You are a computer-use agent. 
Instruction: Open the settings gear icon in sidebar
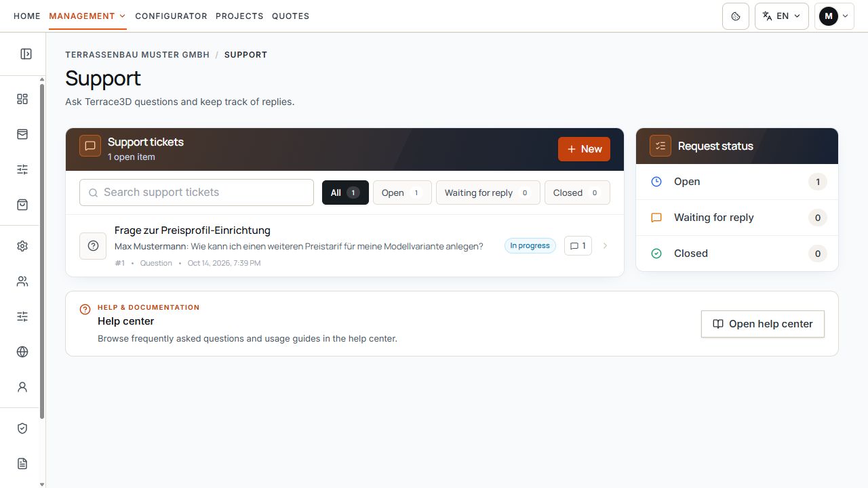(x=22, y=246)
